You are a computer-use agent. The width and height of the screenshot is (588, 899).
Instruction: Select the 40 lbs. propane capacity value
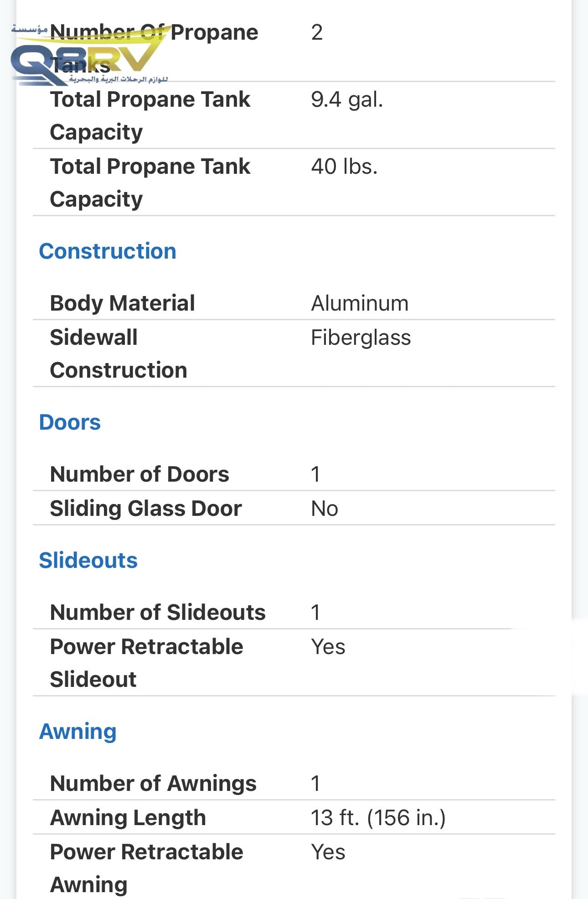[344, 166]
